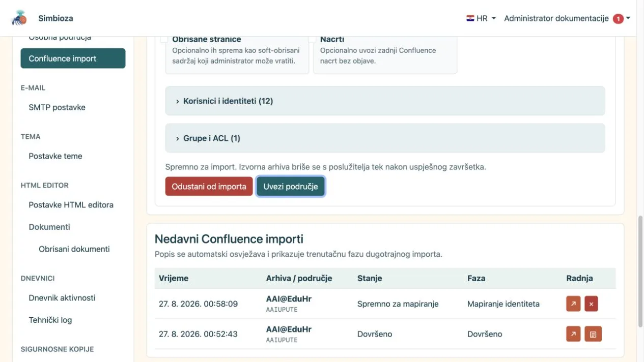Click the Simbioza logo icon
This screenshot has height=362, width=644.
[x=19, y=18]
